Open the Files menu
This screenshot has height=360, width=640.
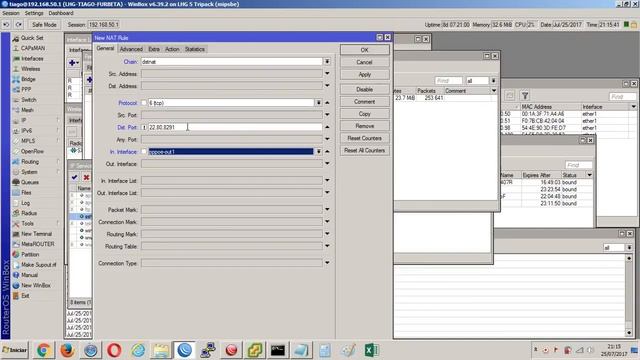(x=26, y=193)
